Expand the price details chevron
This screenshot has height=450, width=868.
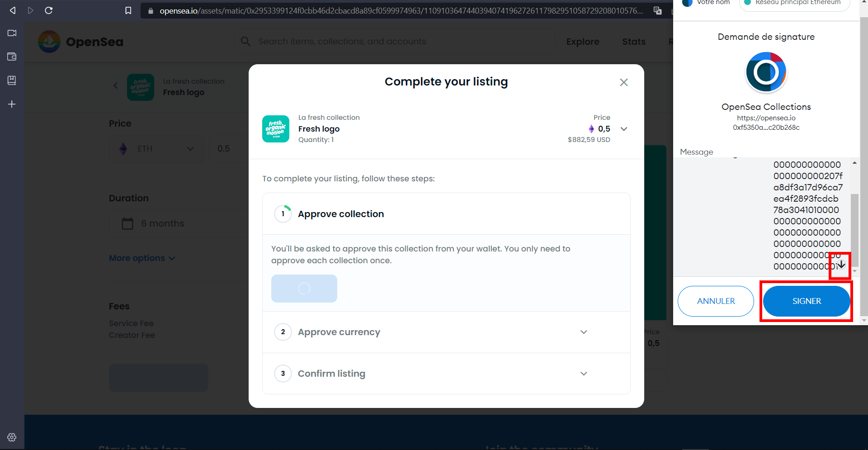click(624, 129)
